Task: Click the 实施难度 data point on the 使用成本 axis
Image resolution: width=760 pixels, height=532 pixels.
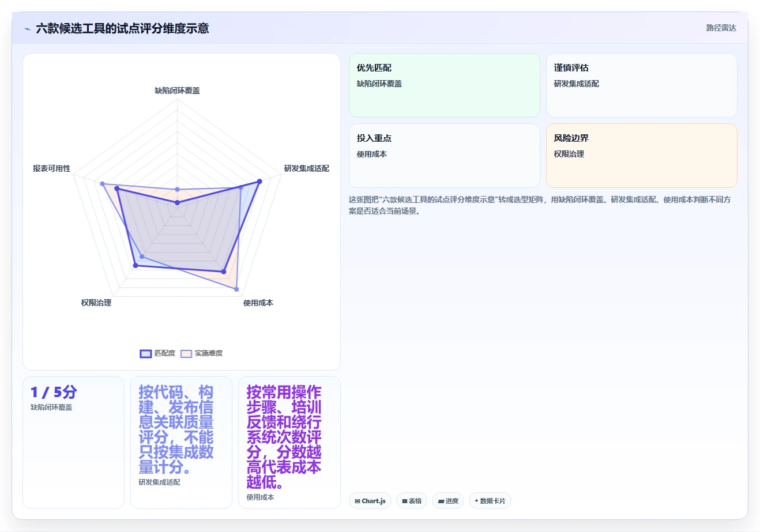Action: 236,289
